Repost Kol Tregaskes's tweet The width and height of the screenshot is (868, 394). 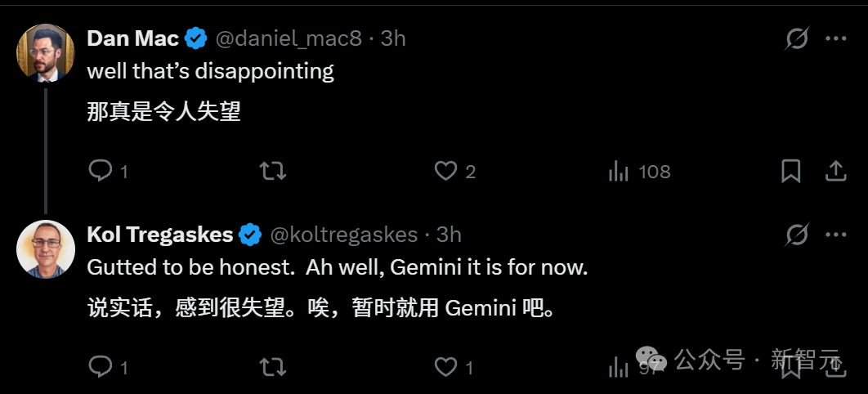click(272, 367)
